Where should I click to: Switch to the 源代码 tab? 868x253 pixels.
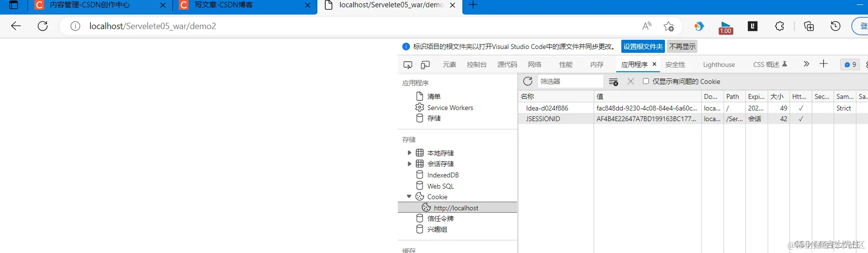click(507, 64)
